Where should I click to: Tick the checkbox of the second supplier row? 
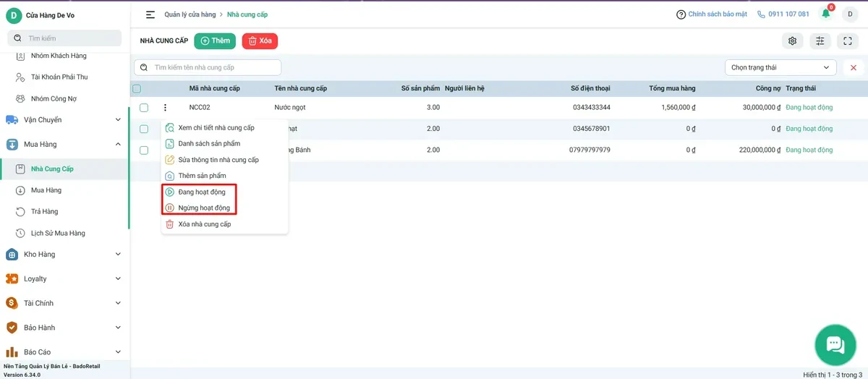click(144, 129)
